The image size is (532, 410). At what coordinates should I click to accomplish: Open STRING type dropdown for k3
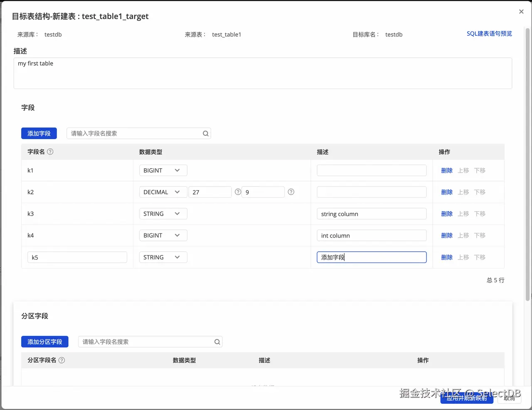coord(163,214)
